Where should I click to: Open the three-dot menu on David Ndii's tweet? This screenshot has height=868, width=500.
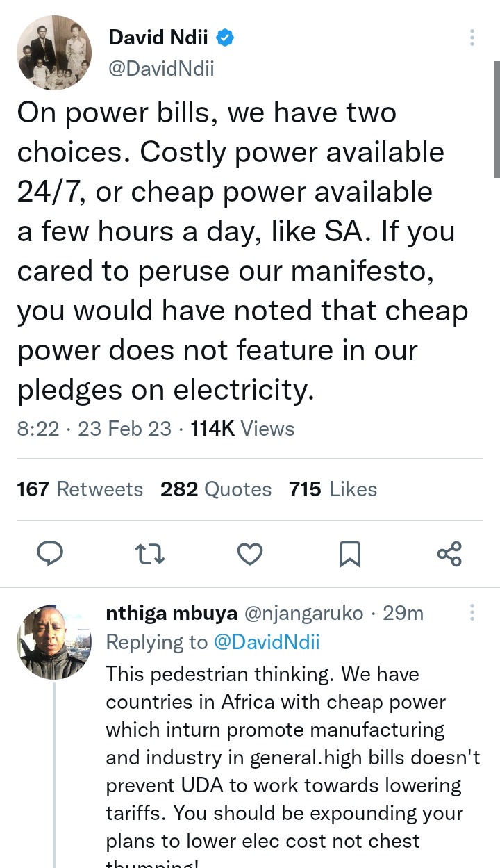(472, 38)
